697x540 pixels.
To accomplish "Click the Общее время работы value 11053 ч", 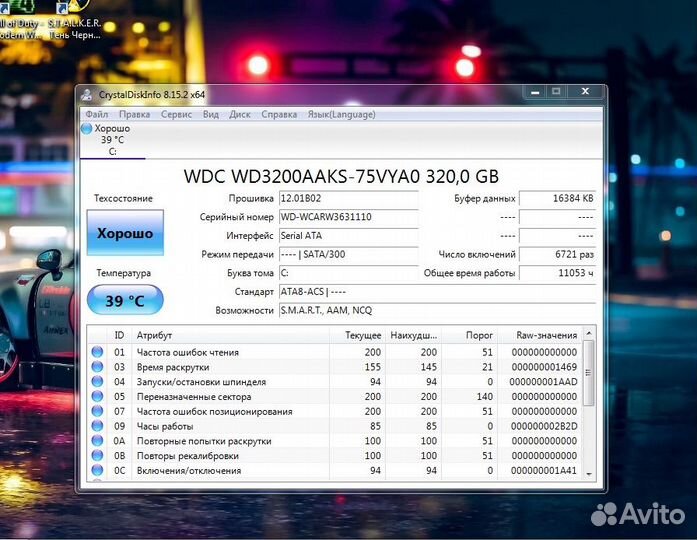I will (557, 273).
